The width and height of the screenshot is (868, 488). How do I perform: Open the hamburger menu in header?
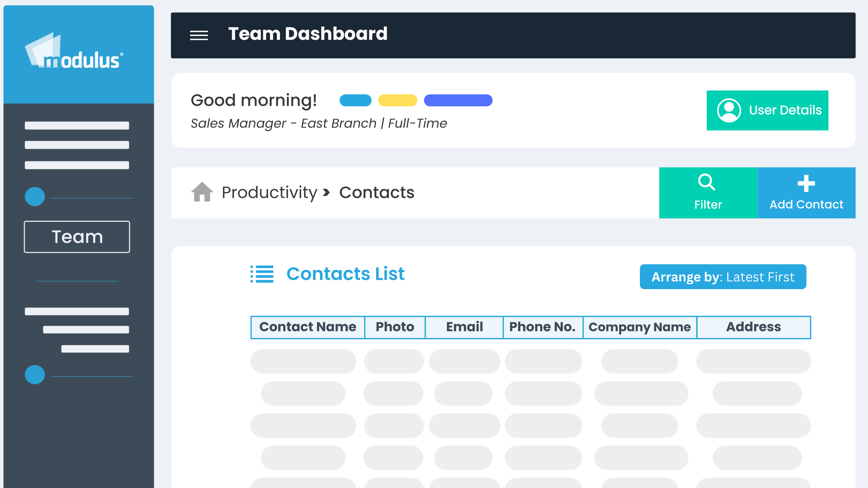pos(199,35)
